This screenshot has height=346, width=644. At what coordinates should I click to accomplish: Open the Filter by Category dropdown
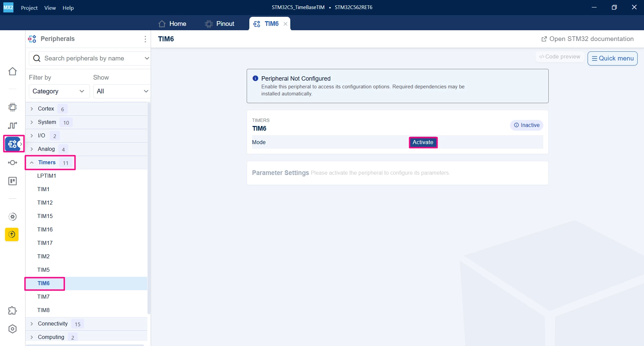(x=59, y=91)
